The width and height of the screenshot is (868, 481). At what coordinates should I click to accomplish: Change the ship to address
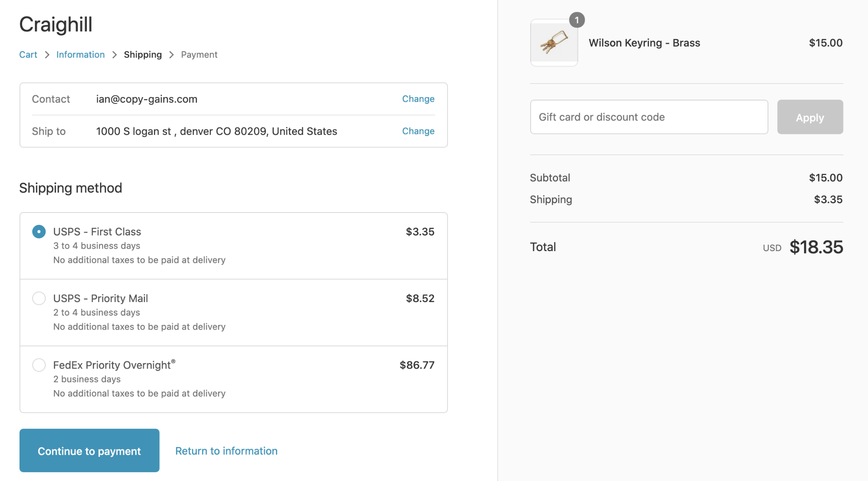click(418, 131)
